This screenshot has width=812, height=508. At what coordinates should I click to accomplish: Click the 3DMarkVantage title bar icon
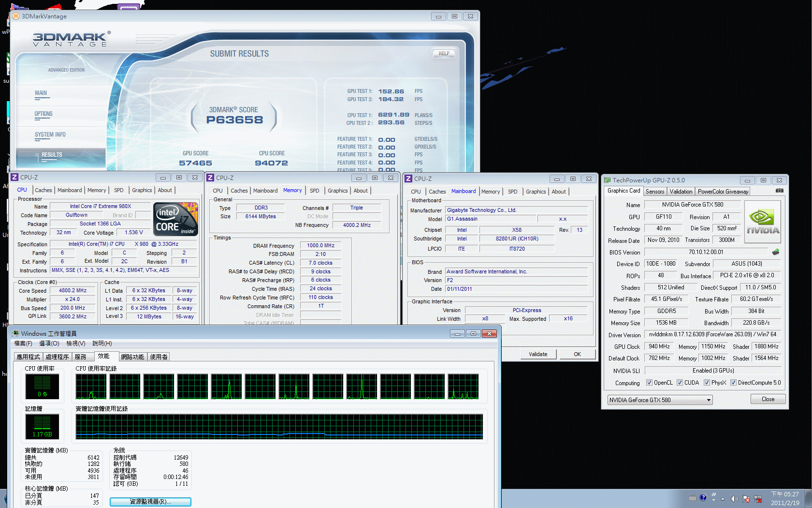tap(15, 16)
